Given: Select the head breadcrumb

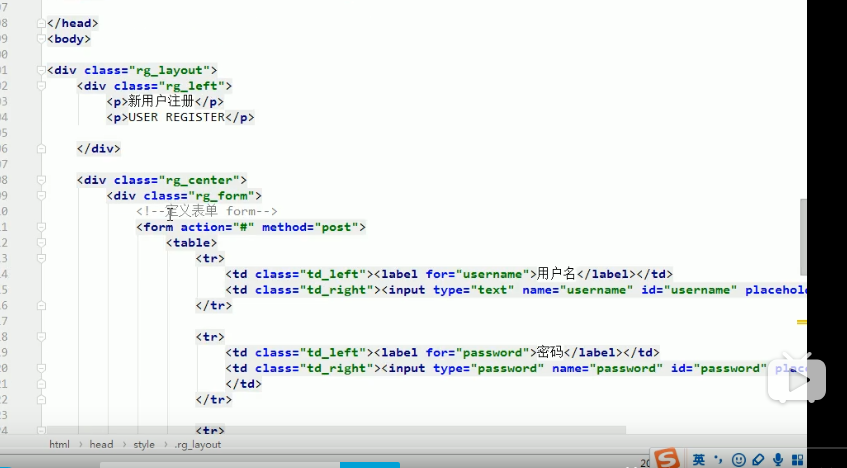Looking at the screenshot, I should (101, 444).
